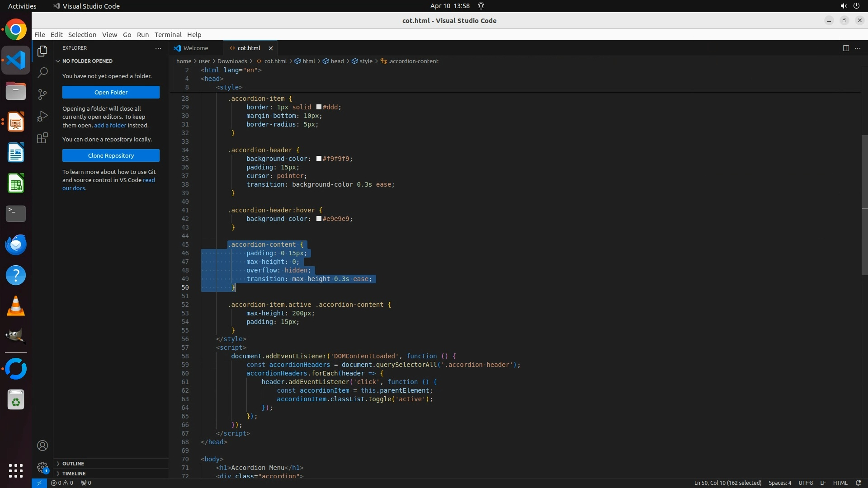Toggle the notifications bell in status bar
868x488 pixels.
(x=858, y=483)
